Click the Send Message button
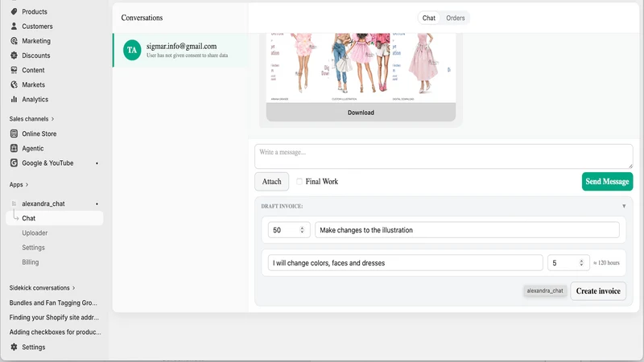Viewport: 644px width, 362px height. [x=607, y=182]
